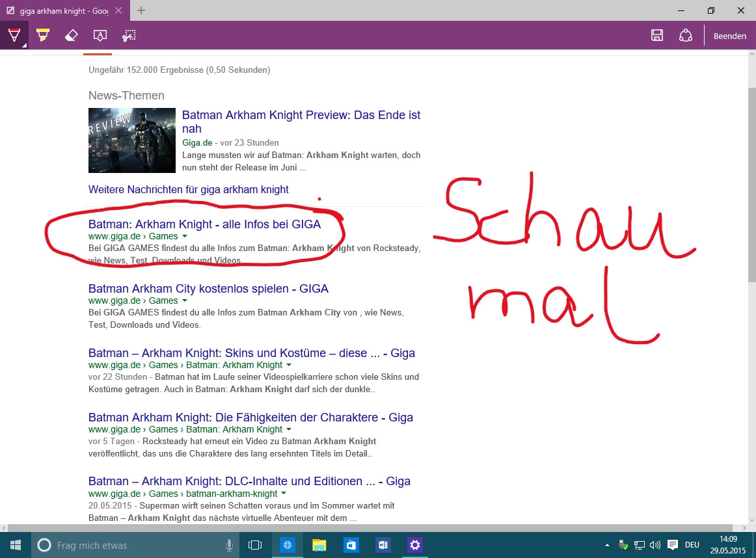Select the Pen tool in web note toolbar
Screen dimensions: 756x558
click(14, 35)
